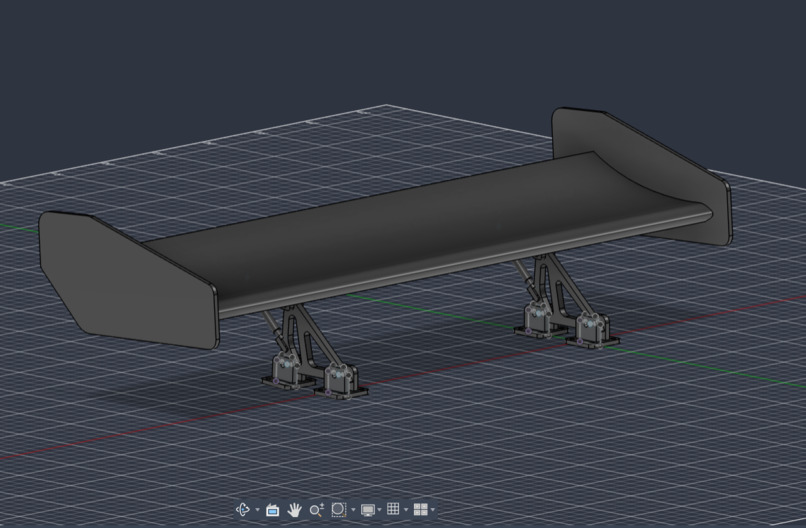
Task: Click the Grid and Snaps icon
Action: click(x=393, y=509)
